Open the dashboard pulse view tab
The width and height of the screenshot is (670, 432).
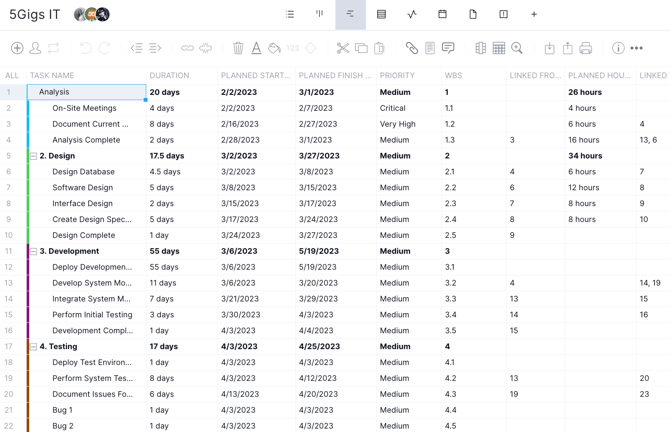[411, 15]
